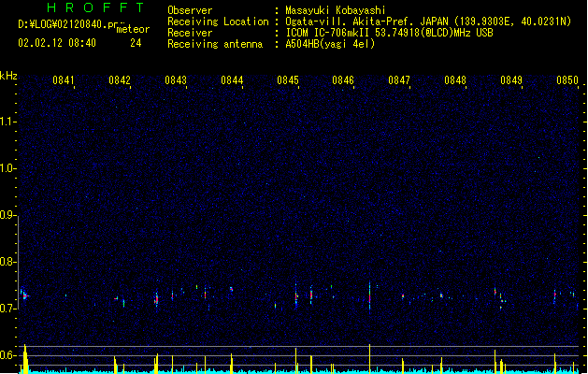This screenshot has height=374, width=588.
Task: Click the 0849 time axis marker
Action: point(511,80)
